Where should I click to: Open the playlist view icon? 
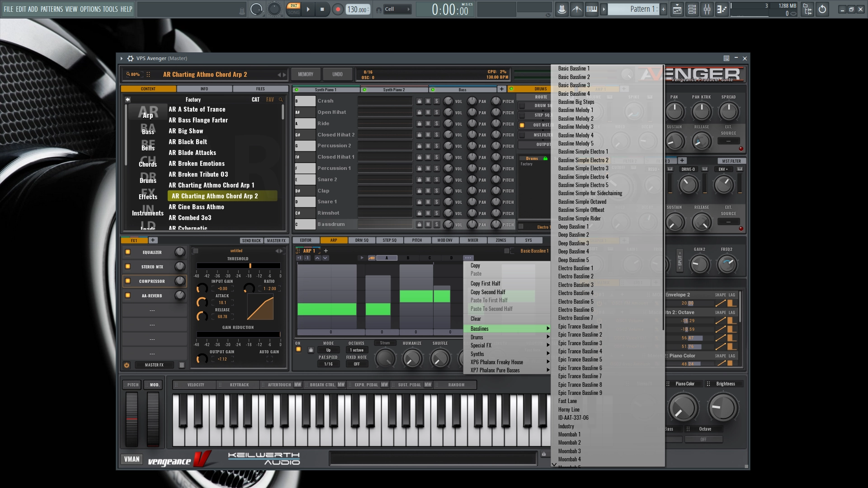click(677, 9)
